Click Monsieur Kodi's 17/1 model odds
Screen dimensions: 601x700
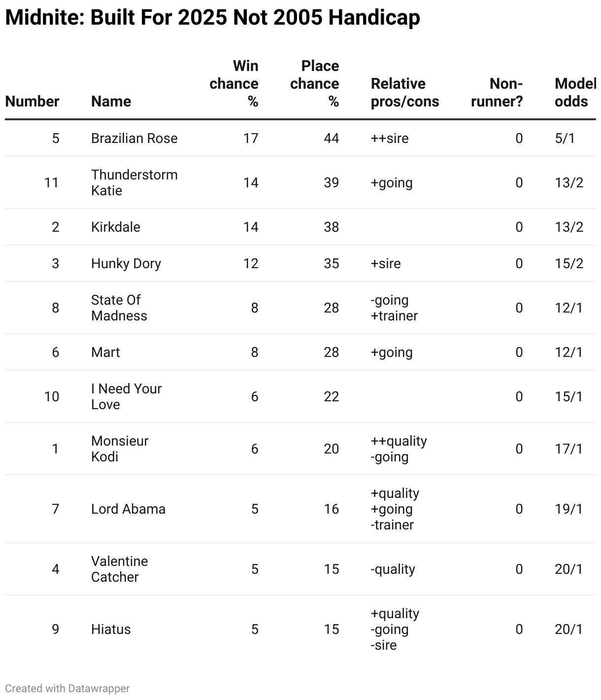click(x=568, y=449)
